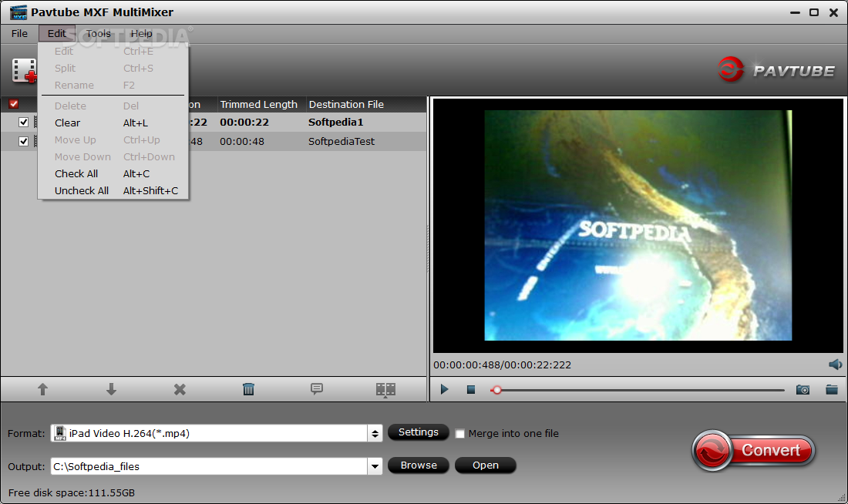Image resolution: width=848 pixels, height=504 pixels.
Task: Click the split video filmstrip icon
Action: coord(385,389)
